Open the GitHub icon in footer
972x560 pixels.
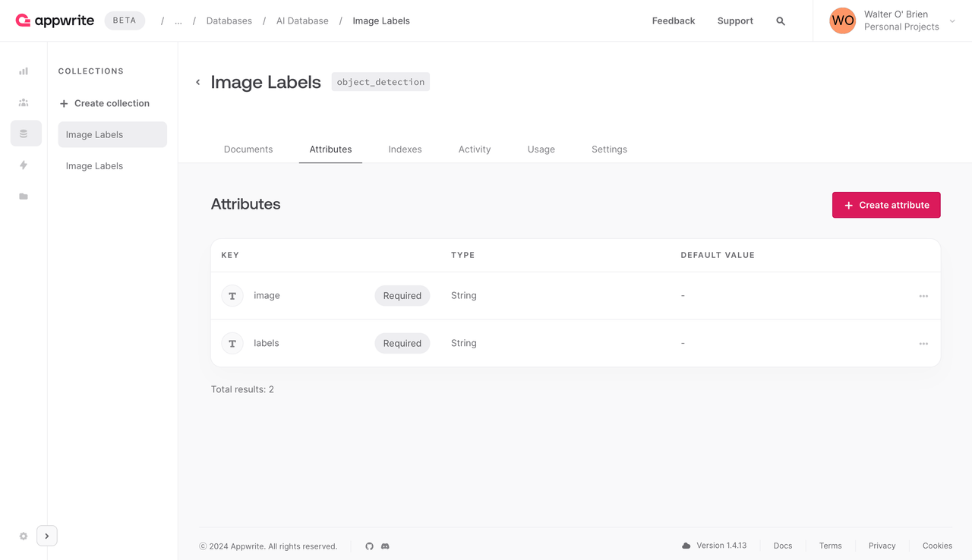(369, 546)
